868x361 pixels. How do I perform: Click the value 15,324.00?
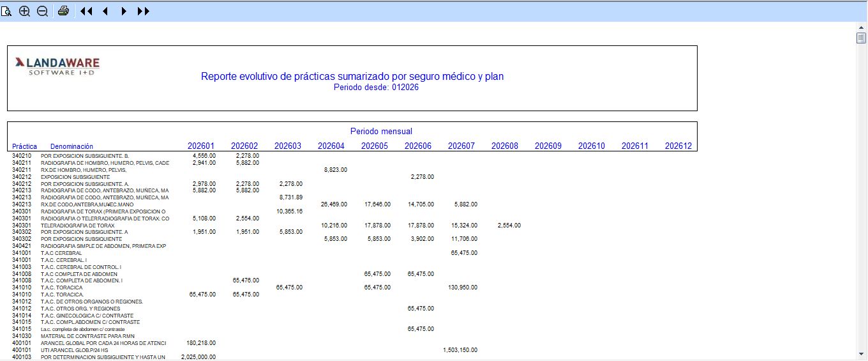[464, 226]
